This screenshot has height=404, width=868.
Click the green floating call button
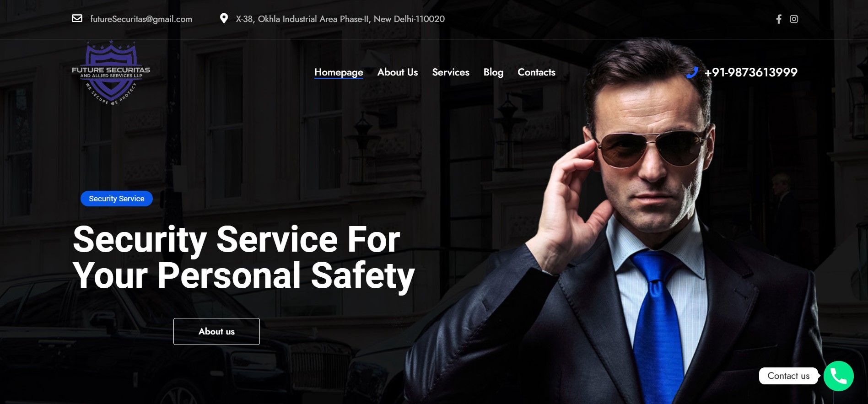point(838,376)
